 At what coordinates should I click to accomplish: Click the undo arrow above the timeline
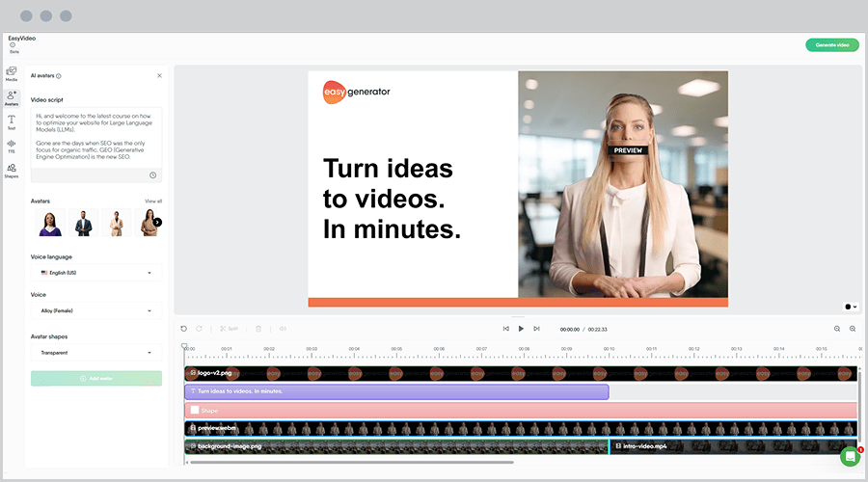(x=184, y=329)
